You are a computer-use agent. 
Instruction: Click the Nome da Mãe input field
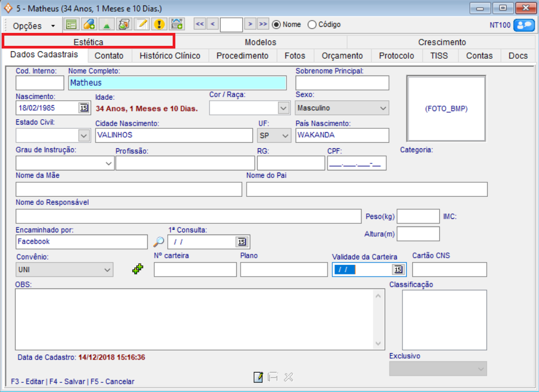129,189
